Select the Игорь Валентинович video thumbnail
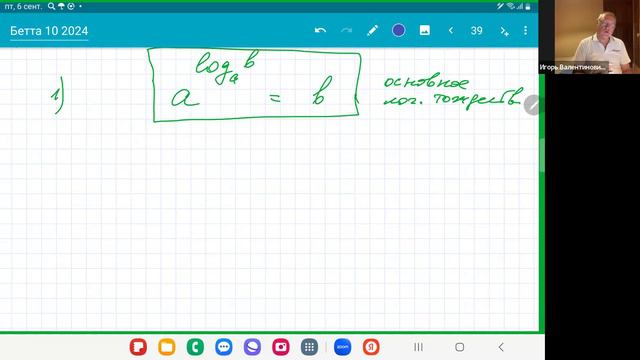 [589, 37]
